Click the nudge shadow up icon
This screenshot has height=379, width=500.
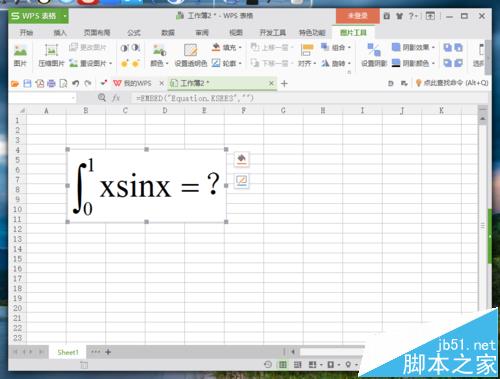(447, 48)
